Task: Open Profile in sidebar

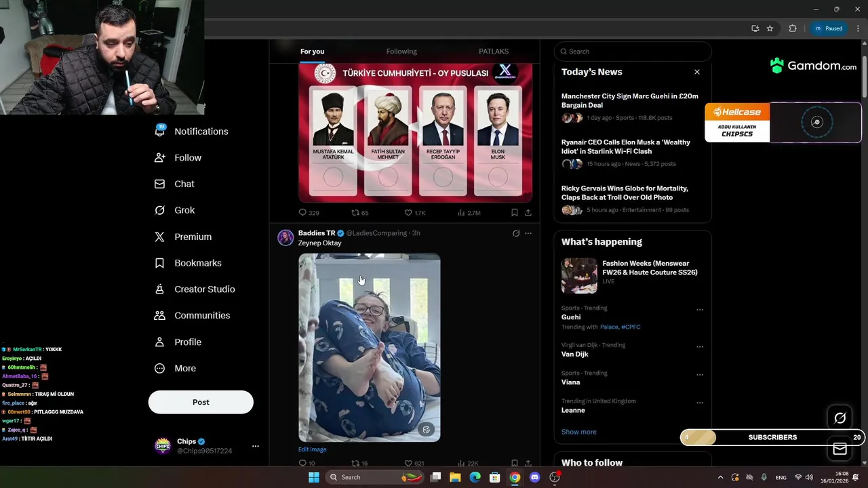Action: coord(178,342)
